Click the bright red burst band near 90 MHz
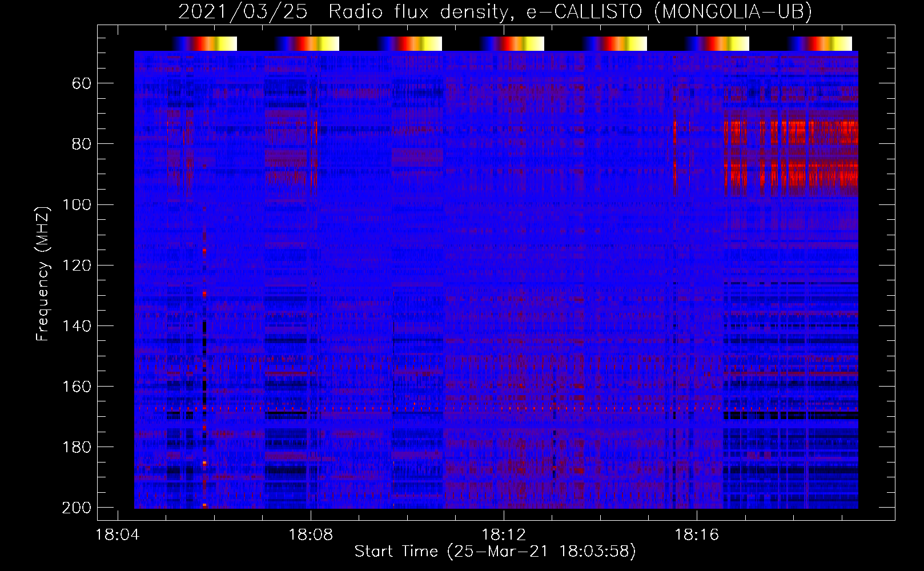Viewport: 924px width, 571px height. 791,174
